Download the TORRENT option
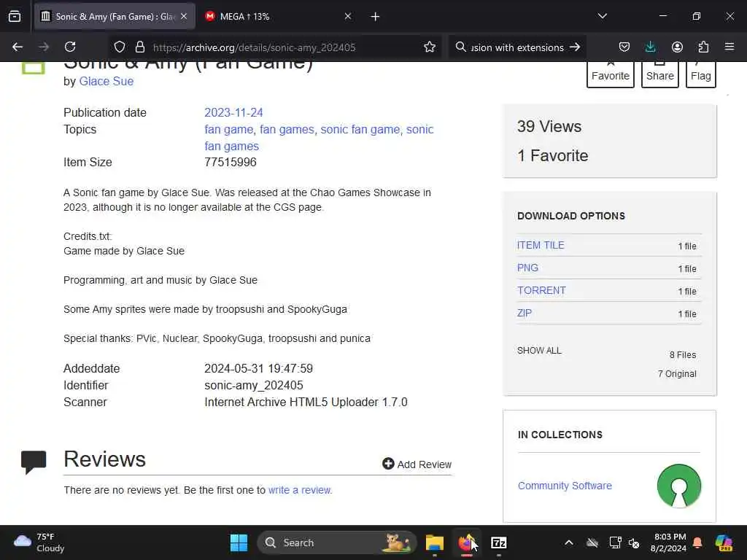 tap(541, 290)
